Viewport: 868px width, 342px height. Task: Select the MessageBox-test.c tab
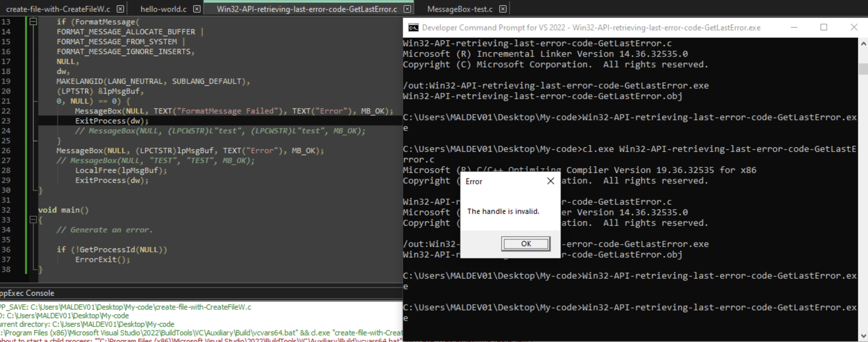coord(460,9)
